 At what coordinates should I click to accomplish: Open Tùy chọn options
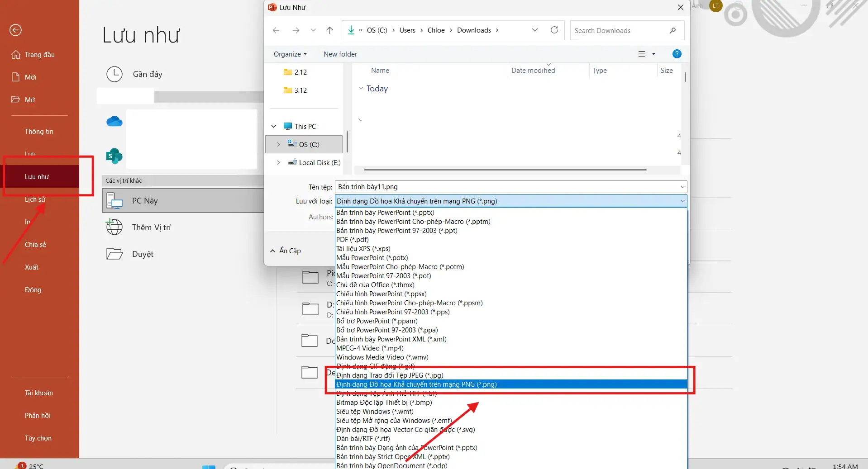click(38, 438)
